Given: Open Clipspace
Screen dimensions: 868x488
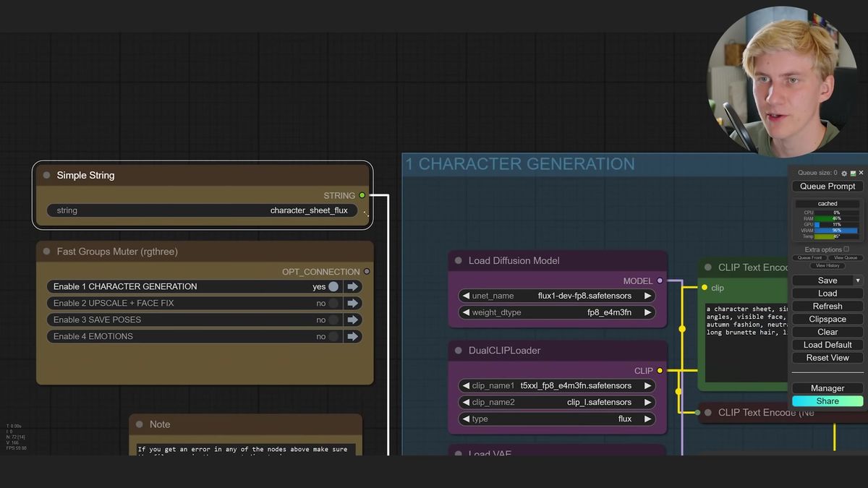Looking at the screenshot, I should pyautogui.click(x=827, y=320).
